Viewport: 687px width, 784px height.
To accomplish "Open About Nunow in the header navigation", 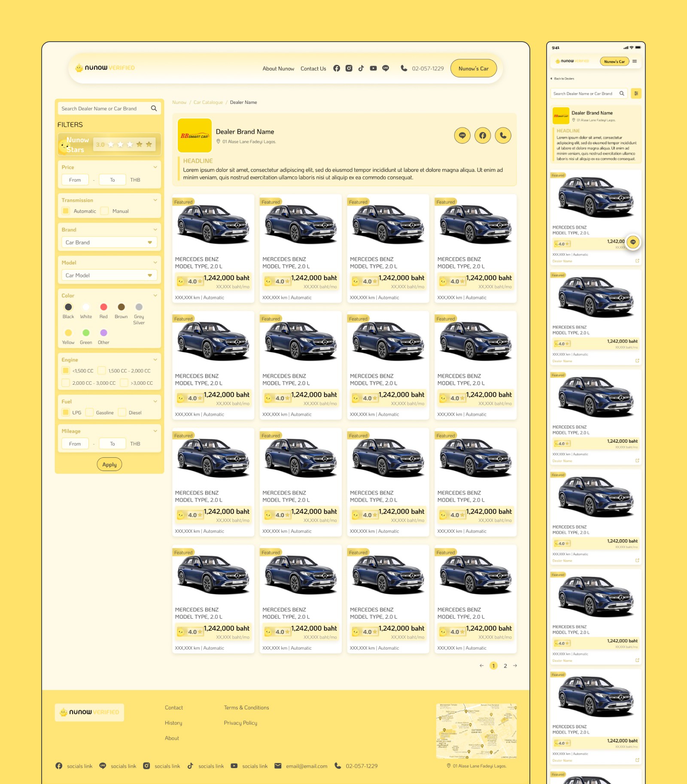I will tap(278, 69).
